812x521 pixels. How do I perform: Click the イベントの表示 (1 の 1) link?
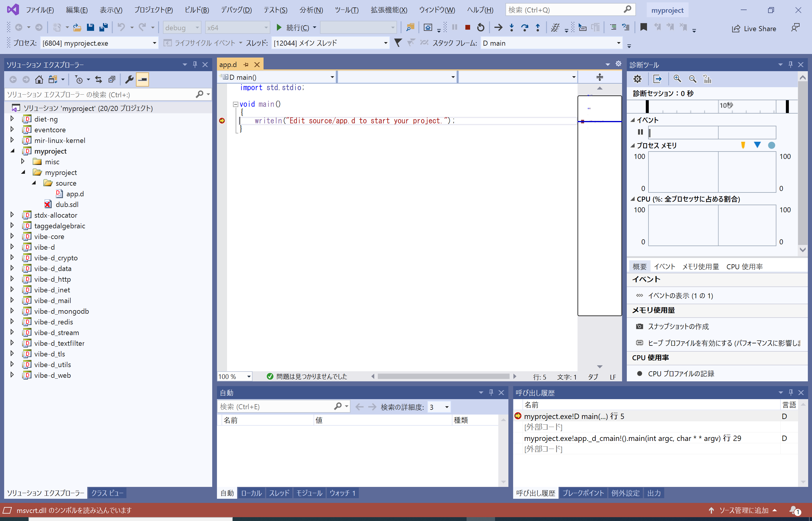680,296
